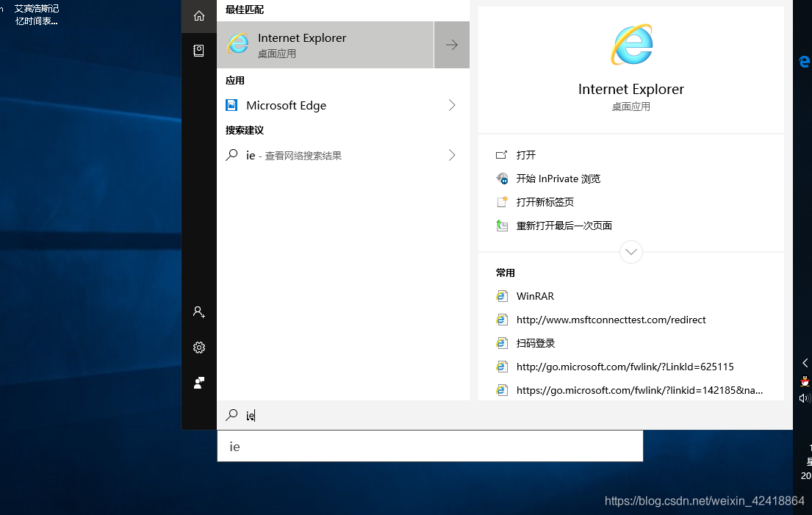This screenshot has height=515, width=812.
Task: Open go.microsoft.com LinkId=625115 link
Action: pyautogui.click(x=625, y=367)
